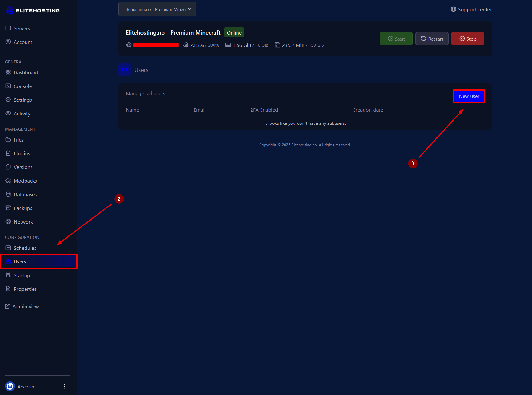Select Users menu item

click(x=39, y=262)
